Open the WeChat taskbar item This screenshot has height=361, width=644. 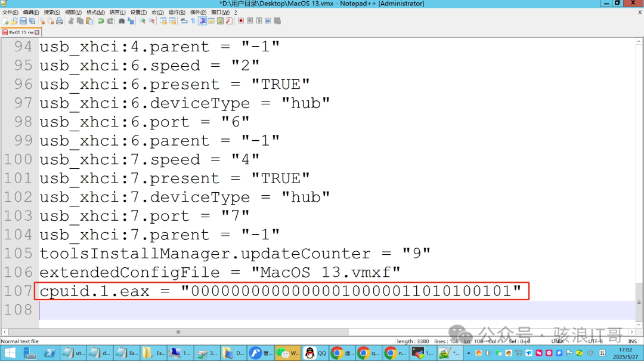click(x=287, y=353)
